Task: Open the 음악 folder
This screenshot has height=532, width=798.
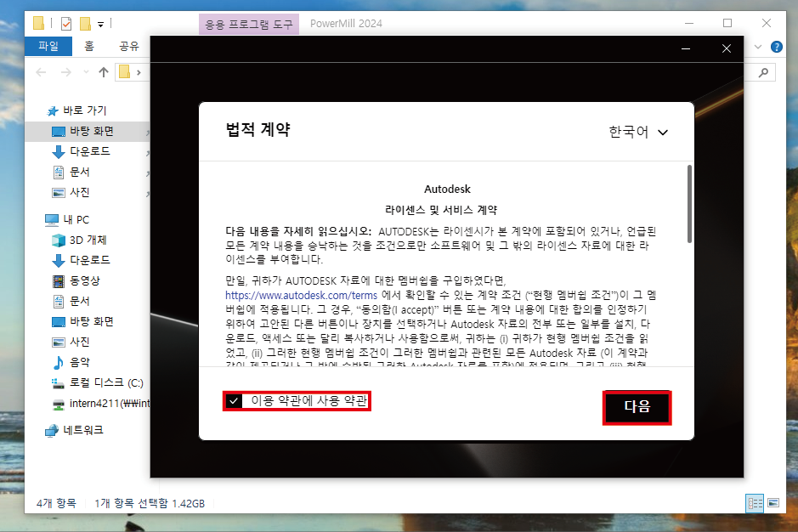Action: coord(71,362)
